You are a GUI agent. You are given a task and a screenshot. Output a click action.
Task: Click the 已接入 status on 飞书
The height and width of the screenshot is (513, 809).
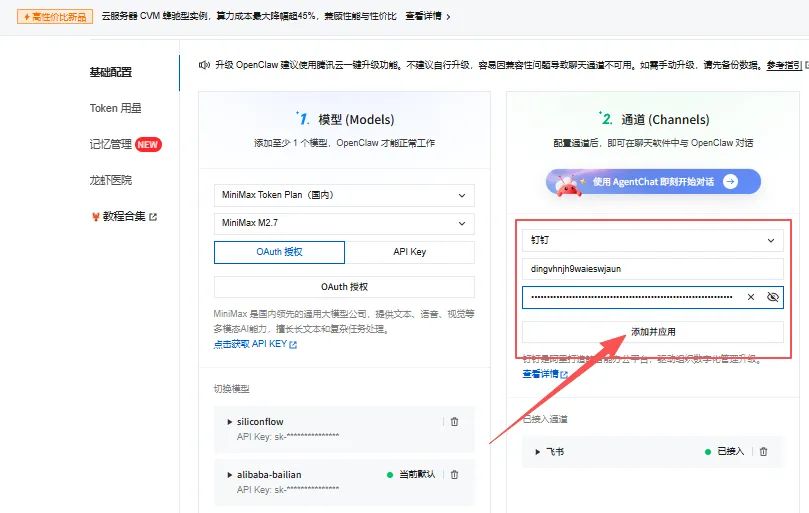click(724, 452)
